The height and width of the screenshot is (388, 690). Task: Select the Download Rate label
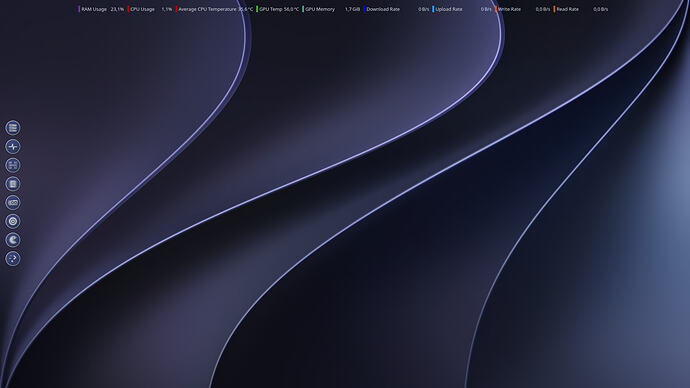tap(383, 9)
